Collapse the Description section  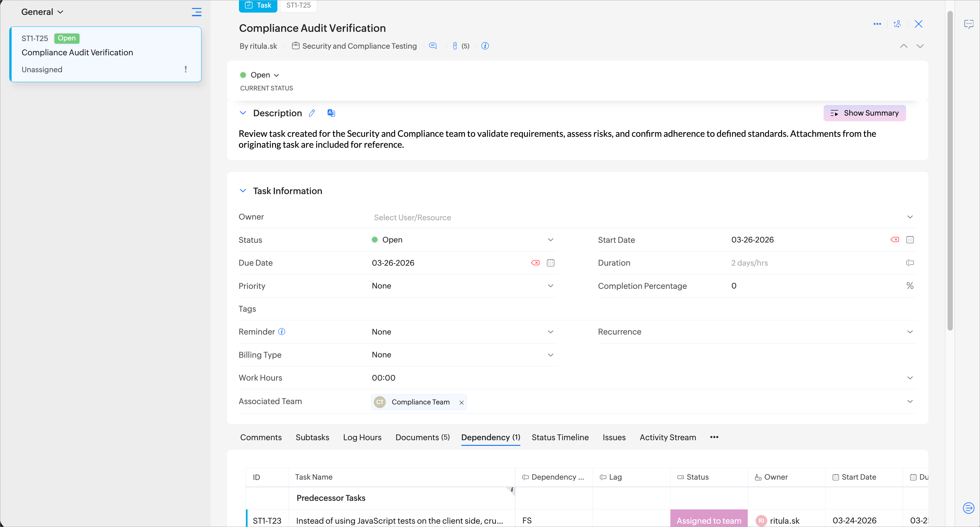click(x=243, y=113)
